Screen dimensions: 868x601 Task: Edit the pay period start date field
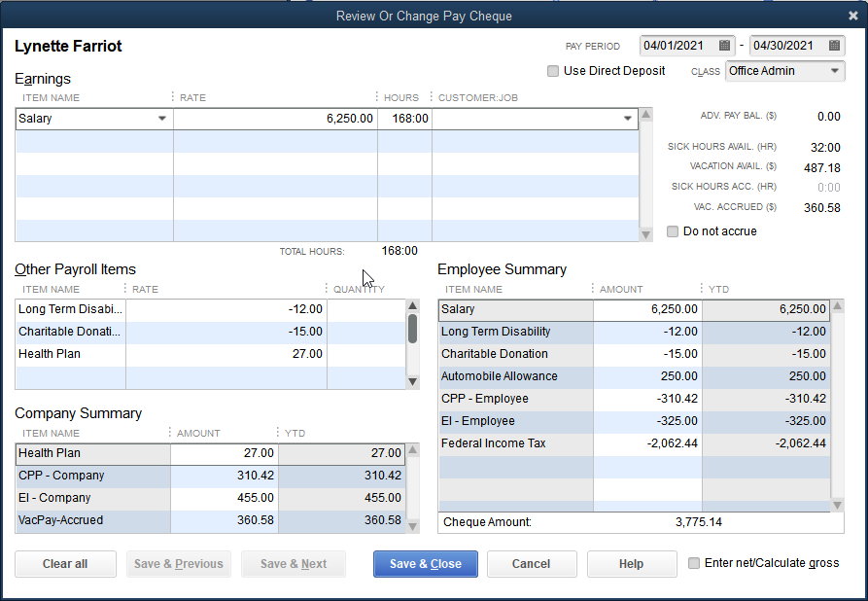point(678,46)
